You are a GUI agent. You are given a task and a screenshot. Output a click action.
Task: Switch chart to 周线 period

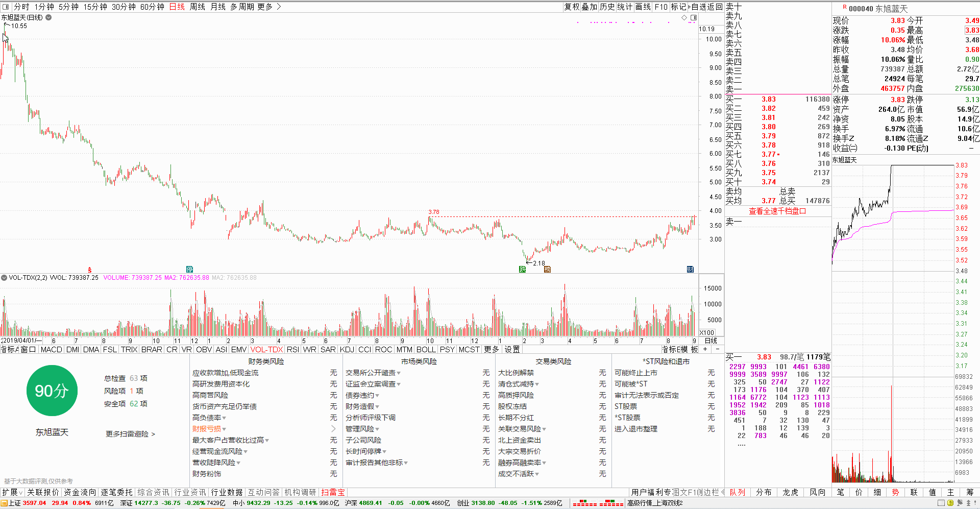[x=197, y=7]
